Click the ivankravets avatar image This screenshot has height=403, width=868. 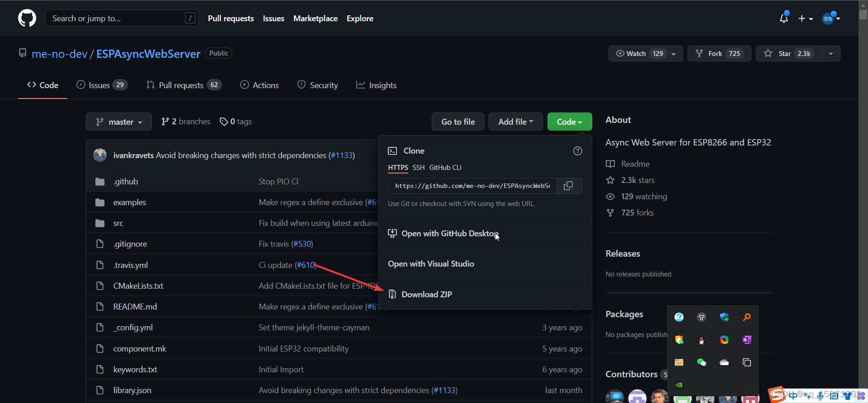coord(100,155)
